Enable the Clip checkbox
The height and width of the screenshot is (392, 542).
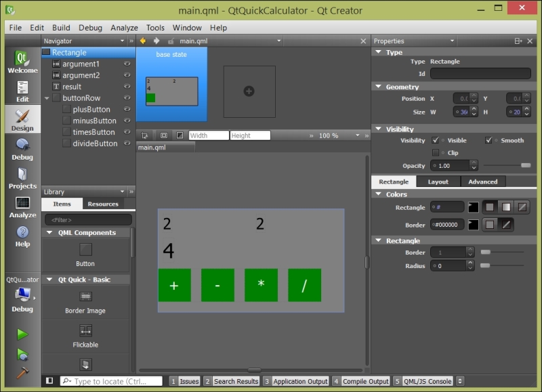tap(437, 152)
